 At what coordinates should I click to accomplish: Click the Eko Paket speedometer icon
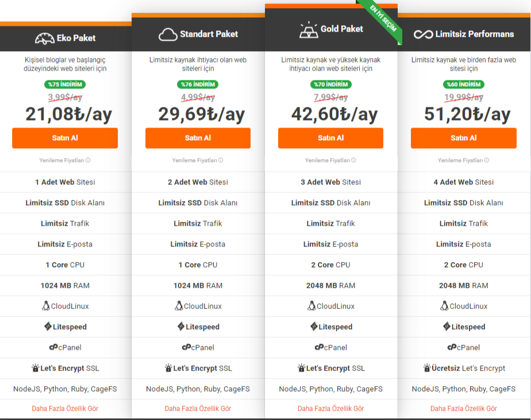point(45,38)
